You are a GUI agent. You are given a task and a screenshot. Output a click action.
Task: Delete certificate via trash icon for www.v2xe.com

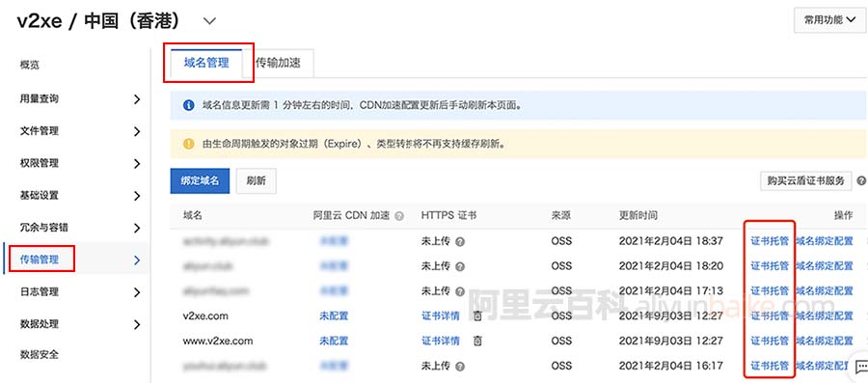pyautogui.click(x=477, y=341)
